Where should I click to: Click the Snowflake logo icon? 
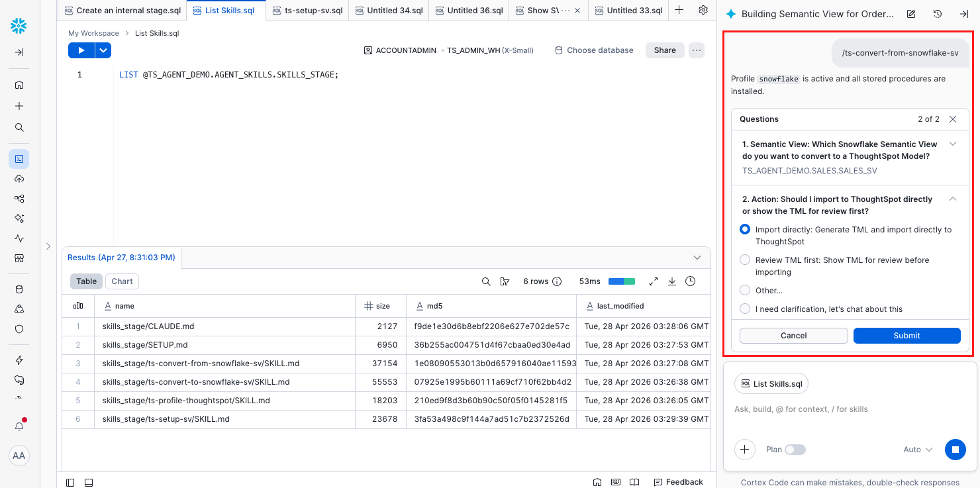19,26
